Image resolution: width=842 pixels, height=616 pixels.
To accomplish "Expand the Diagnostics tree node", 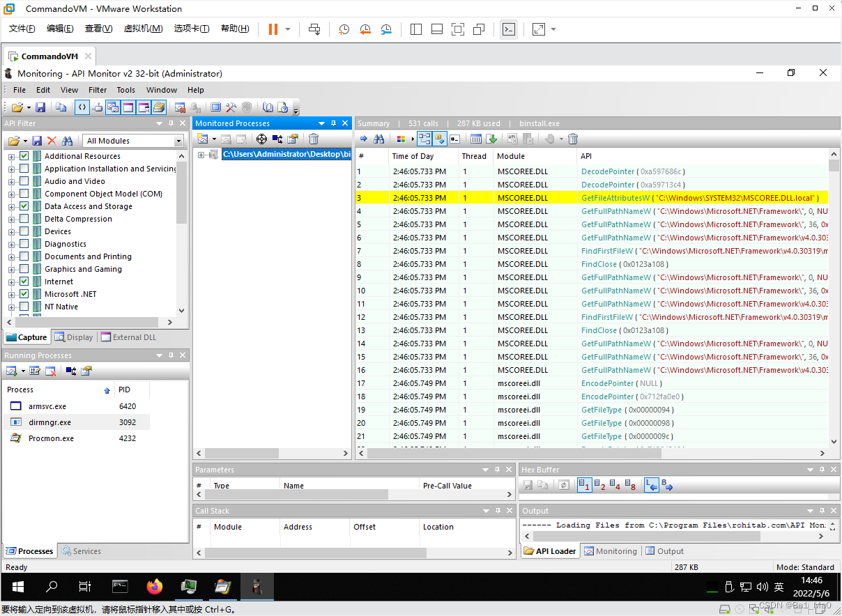I will point(11,244).
